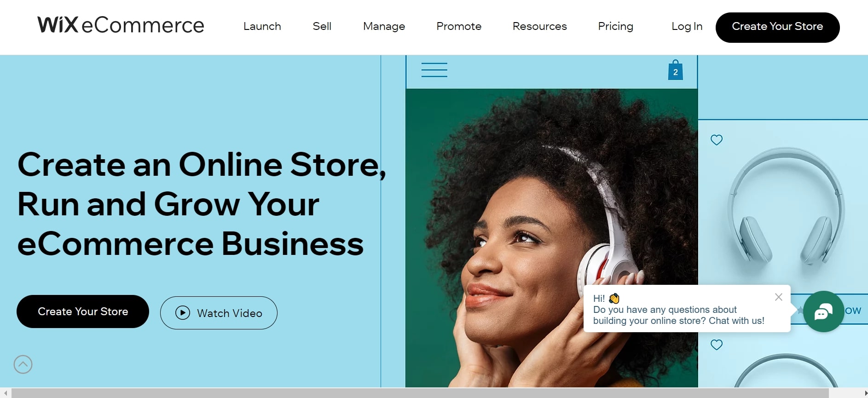Click header Create Your Store button
Image resolution: width=868 pixels, height=398 pixels.
coord(777,27)
